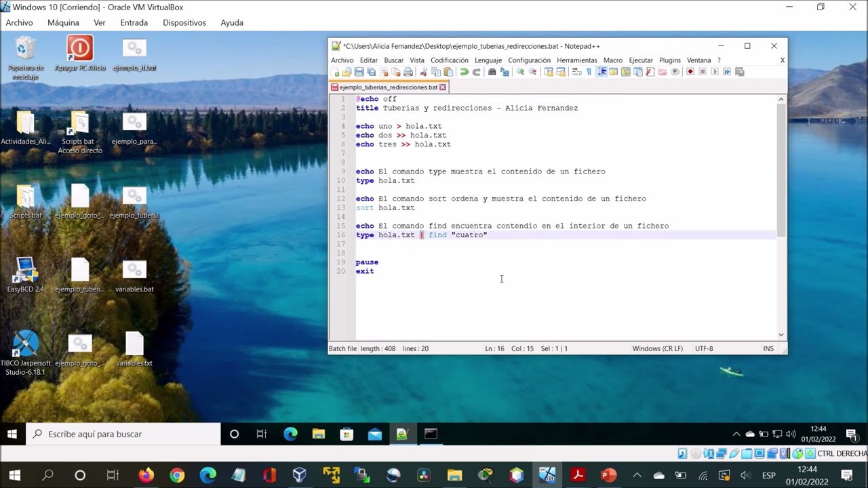Click the Print toolbar icon
This screenshot has height=488, width=868.
coord(408,72)
